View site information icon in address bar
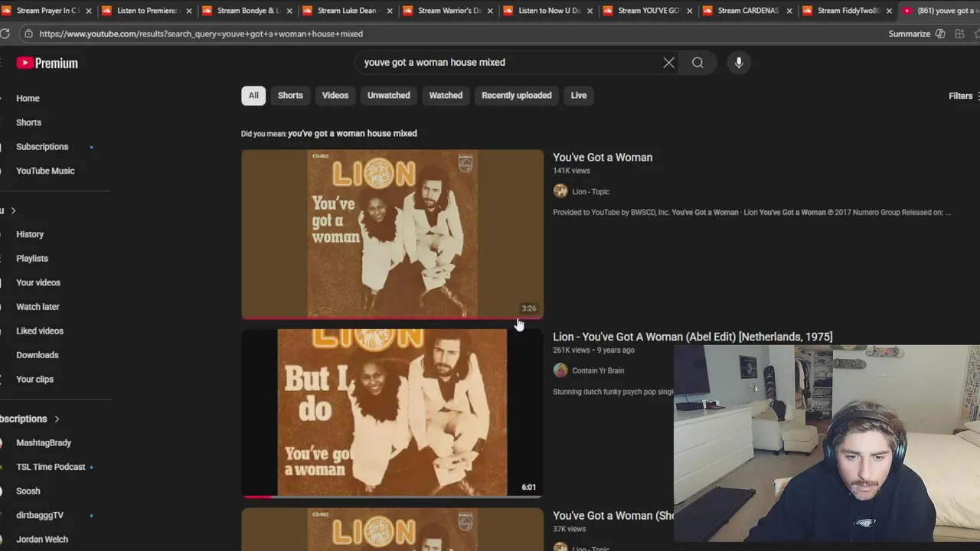The height and width of the screenshot is (551, 980). pyautogui.click(x=28, y=34)
